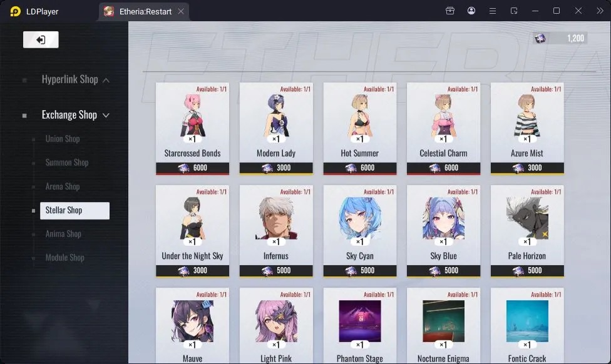
Task: Buy Infernus for 5000
Action: point(276,271)
